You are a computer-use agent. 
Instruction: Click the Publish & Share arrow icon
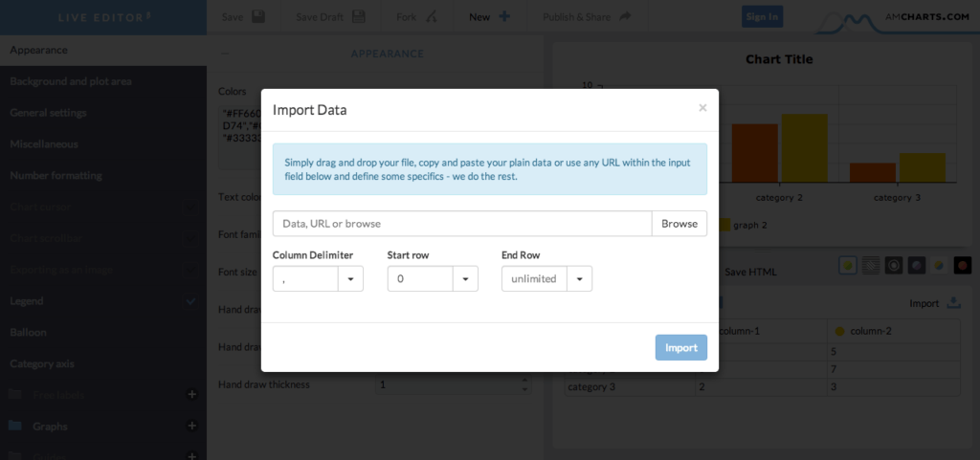[x=624, y=17]
